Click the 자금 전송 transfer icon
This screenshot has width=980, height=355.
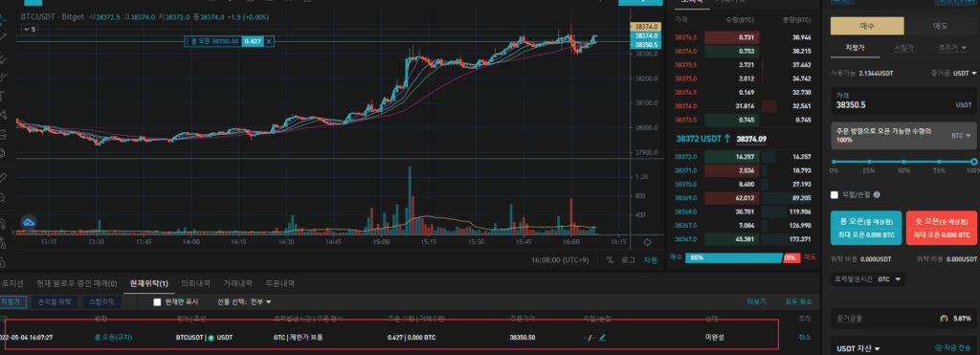[x=939, y=347]
